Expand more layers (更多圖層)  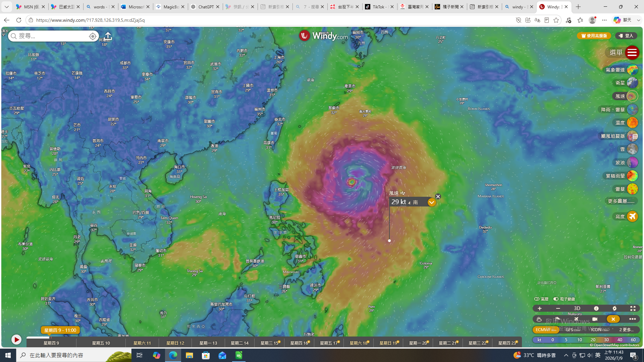[621, 201]
